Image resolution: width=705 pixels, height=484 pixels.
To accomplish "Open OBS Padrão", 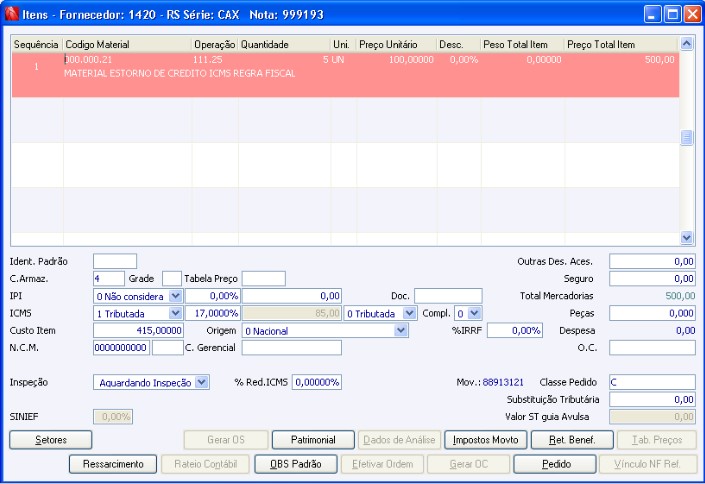I will coord(296,464).
